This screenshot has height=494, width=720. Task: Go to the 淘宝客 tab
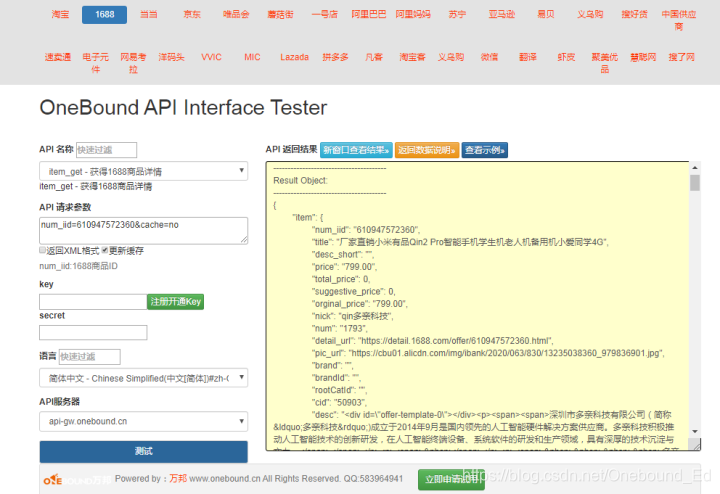pyautogui.click(x=412, y=57)
